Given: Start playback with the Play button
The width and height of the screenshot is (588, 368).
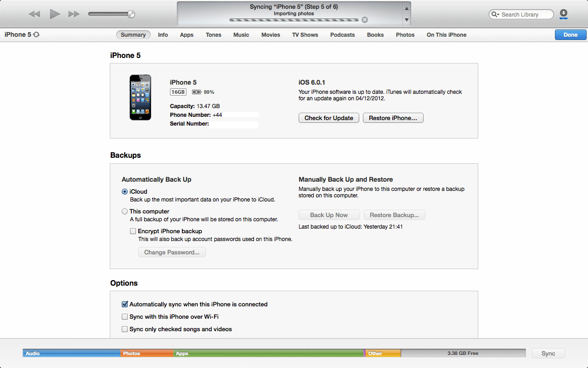Looking at the screenshot, I should 55,14.
